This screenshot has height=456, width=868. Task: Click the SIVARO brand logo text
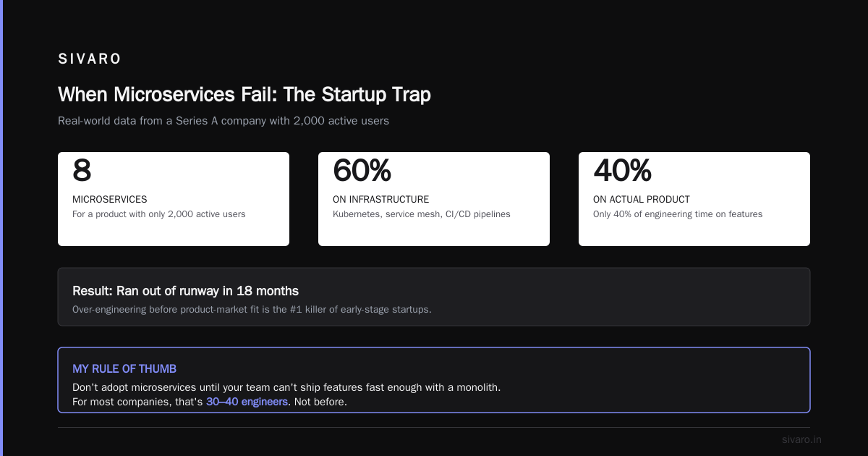click(x=90, y=59)
